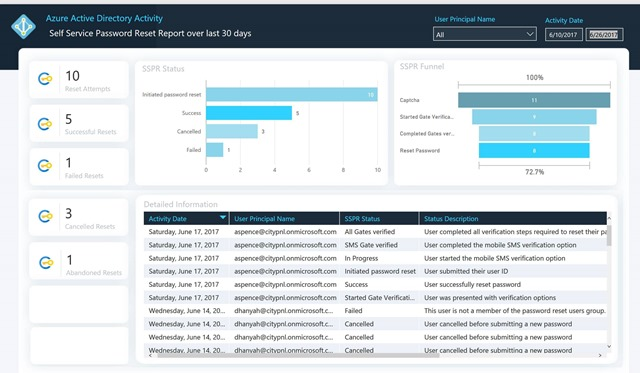The image size is (640, 373).
Task: Edit the 6/26/2017 end date field
Action: tap(604, 35)
